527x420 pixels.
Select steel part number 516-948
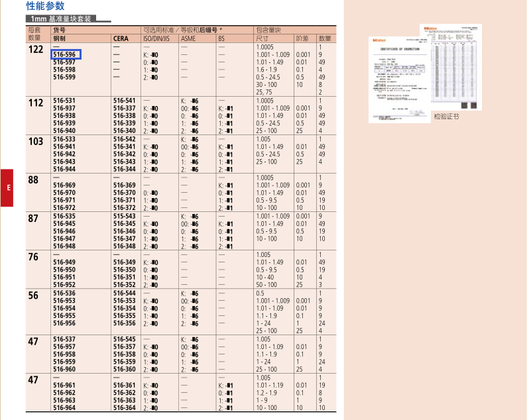click(x=64, y=246)
